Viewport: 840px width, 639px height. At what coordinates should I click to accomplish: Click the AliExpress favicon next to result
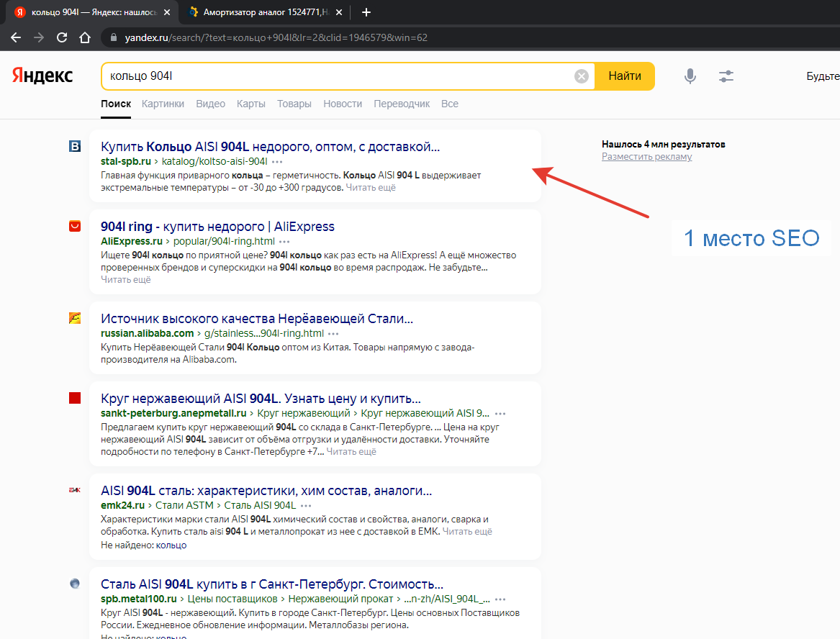75,227
